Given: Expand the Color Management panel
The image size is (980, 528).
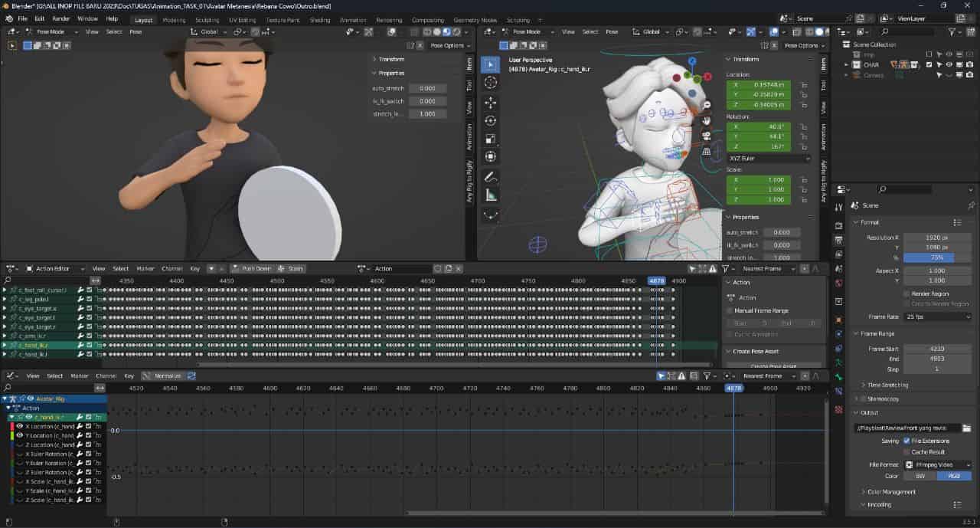Looking at the screenshot, I should [x=891, y=492].
